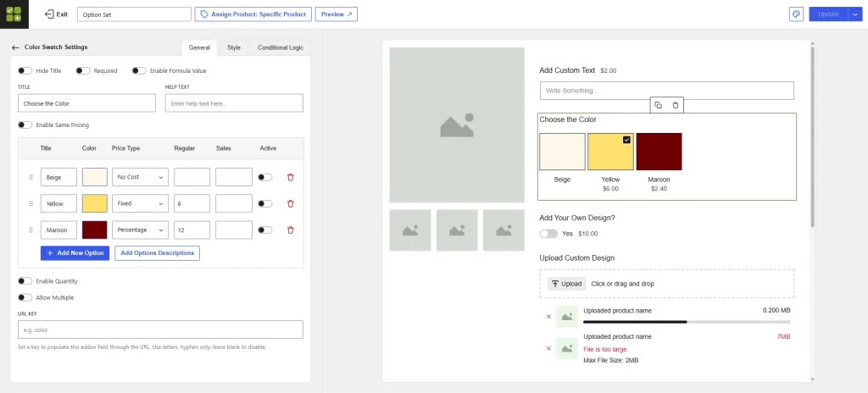Select the Yellow swatch in preview

point(610,152)
